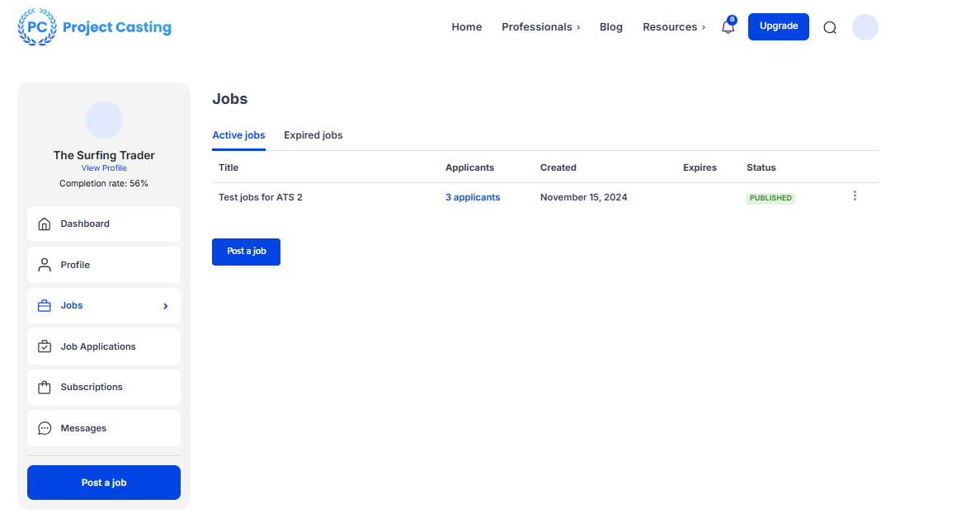Click the Job Applications briefcase-check icon
This screenshot has height=518, width=980.
click(x=45, y=346)
